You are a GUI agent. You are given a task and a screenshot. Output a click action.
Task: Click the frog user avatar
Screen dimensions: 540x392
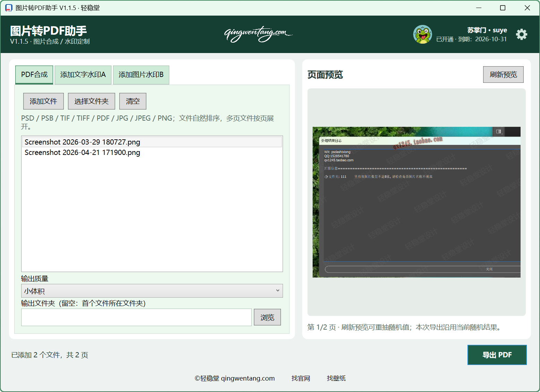tap(422, 34)
